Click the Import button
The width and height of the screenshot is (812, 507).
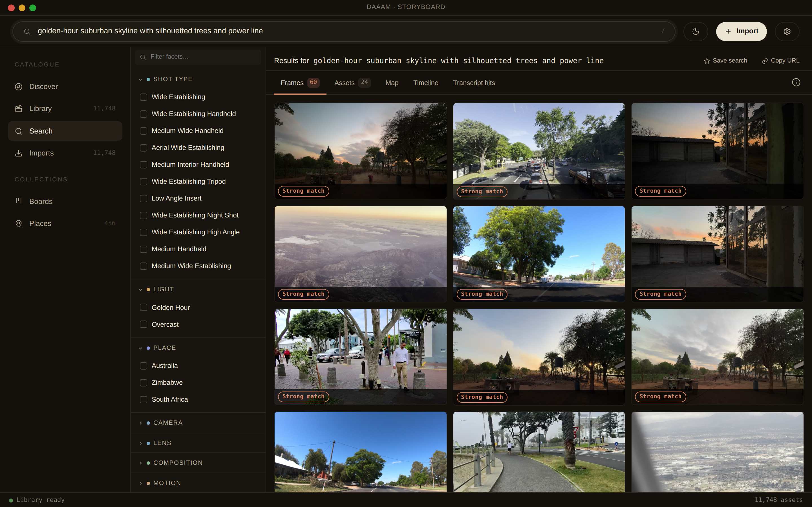pyautogui.click(x=741, y=32)
